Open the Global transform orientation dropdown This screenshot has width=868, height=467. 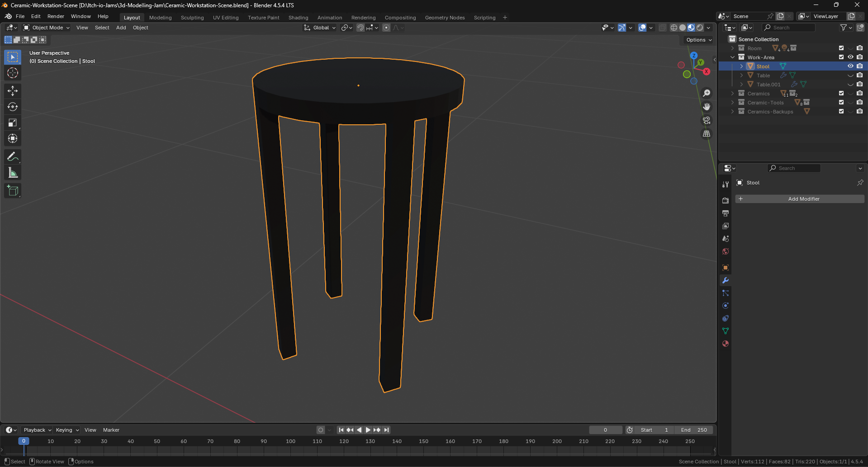pos(320,28)
